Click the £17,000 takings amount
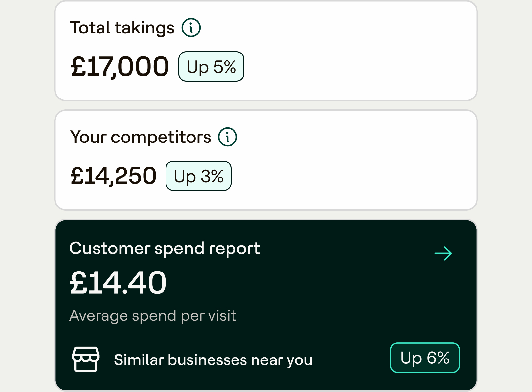The height and width of the screenshot is (392, 532). [x=120, y=67]
